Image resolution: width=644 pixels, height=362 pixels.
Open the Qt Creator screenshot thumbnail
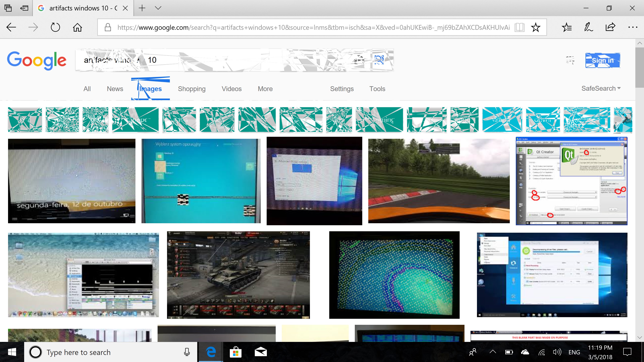(x=571, y=181)
